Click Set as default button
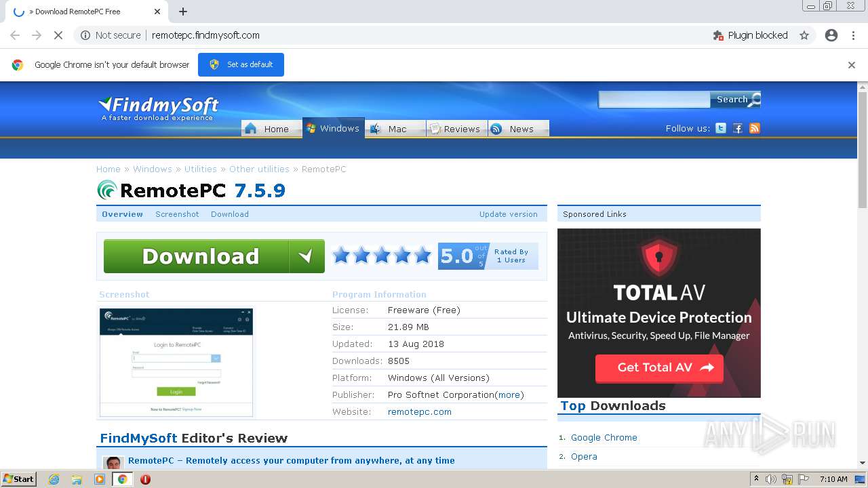 [x=241, y=64]
